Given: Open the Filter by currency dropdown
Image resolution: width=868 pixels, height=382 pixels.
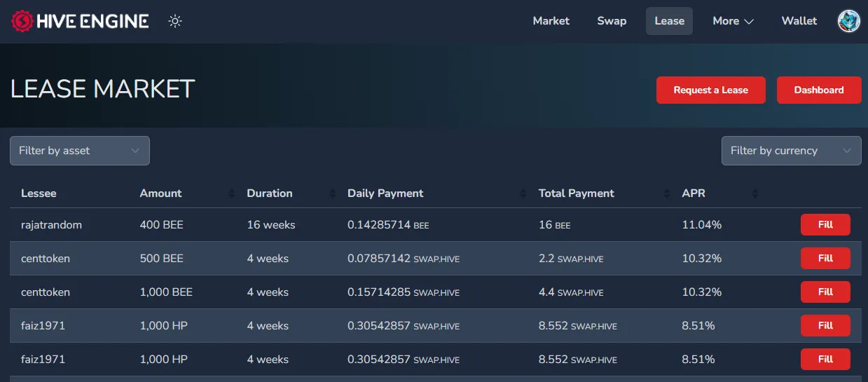Looking at the screenshot, I should [x=791, y=151].
